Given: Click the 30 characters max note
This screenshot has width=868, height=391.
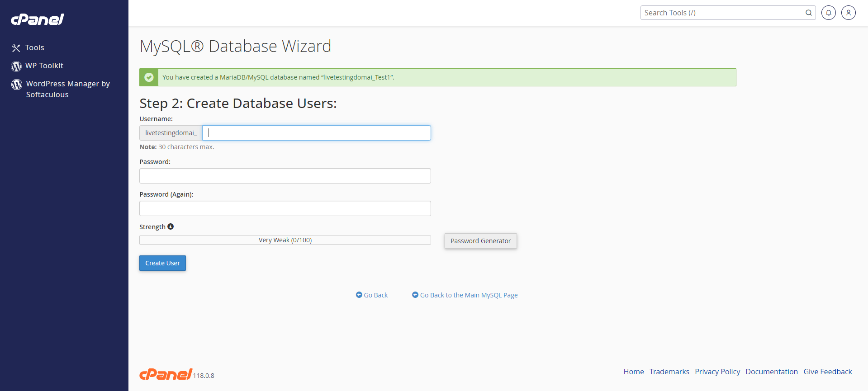Looking at the screenshot, I should pos(177,147).
